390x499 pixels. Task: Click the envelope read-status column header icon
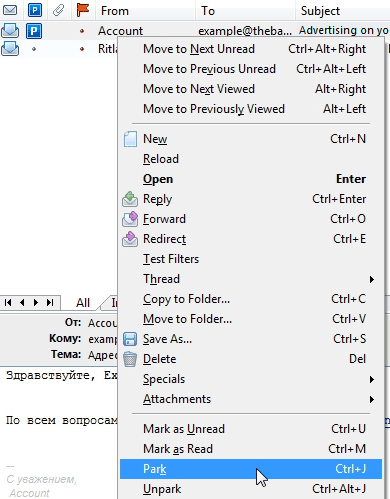tap(10, 10)
